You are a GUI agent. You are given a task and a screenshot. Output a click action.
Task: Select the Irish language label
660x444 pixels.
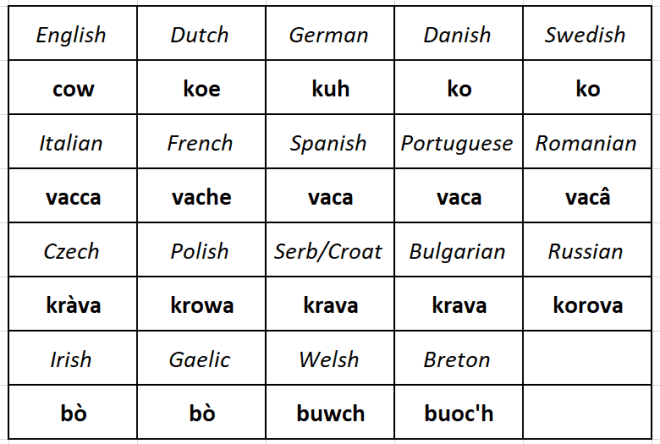(71, 359)
